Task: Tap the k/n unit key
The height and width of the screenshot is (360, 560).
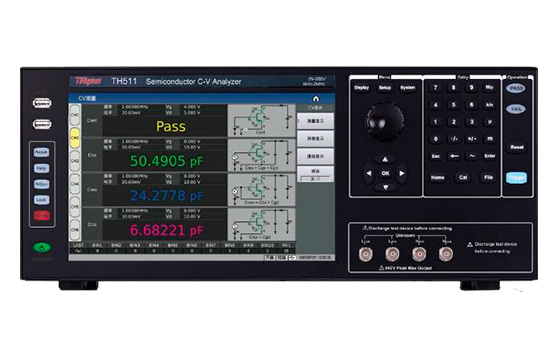Action: (490, 105)
